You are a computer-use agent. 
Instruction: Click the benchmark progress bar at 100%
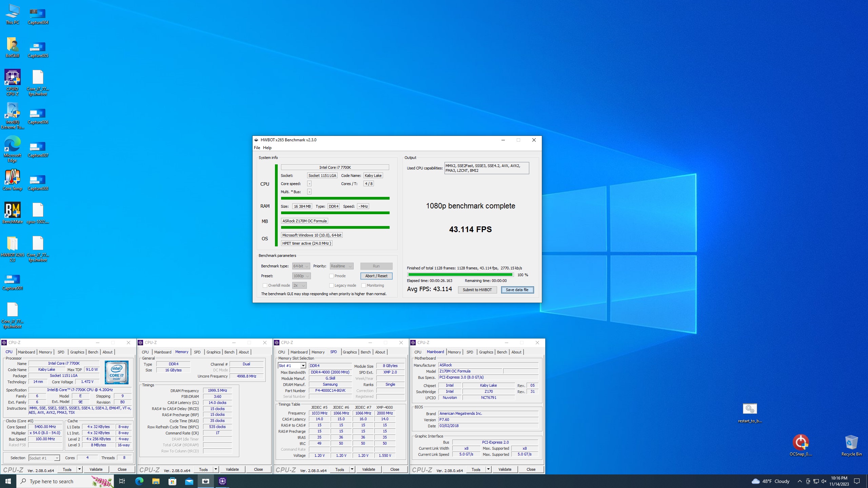pyautogui.click(x=460, y=275)
